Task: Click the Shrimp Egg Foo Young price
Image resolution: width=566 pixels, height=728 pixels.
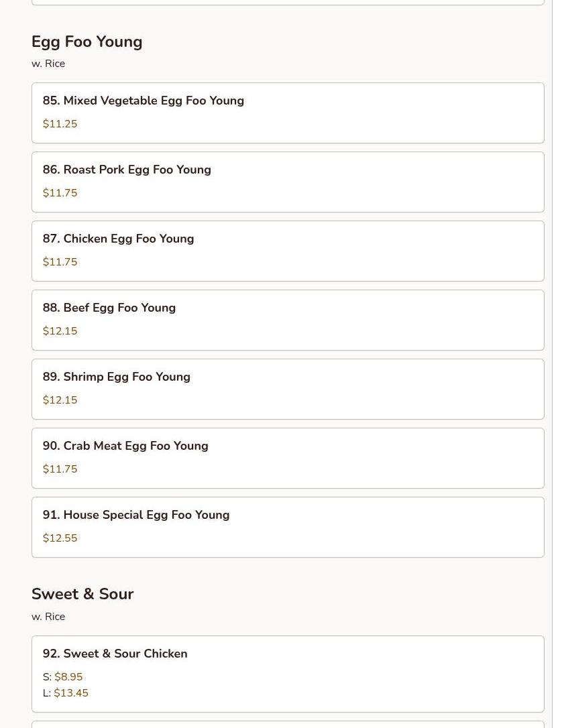Action: click(60, 400)
